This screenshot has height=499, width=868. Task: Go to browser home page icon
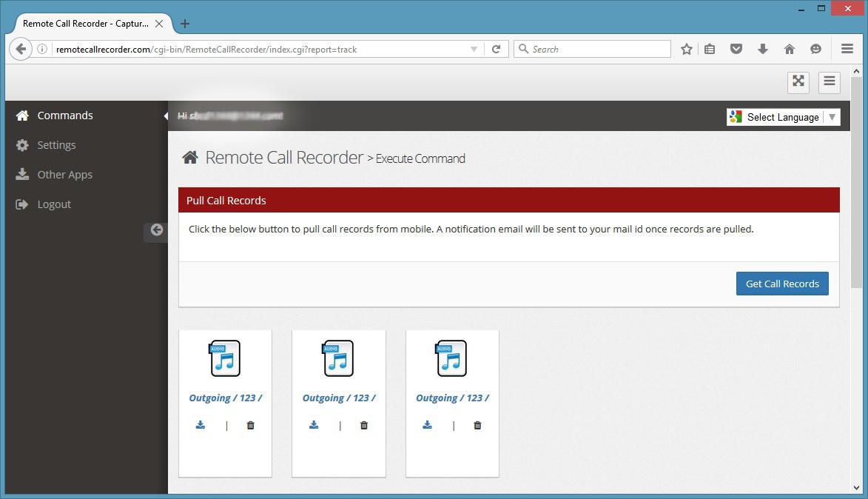click(x=790, y=49)
